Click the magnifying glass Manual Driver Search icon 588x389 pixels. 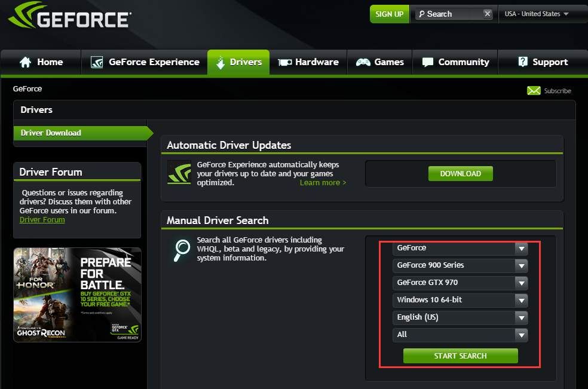181,250
